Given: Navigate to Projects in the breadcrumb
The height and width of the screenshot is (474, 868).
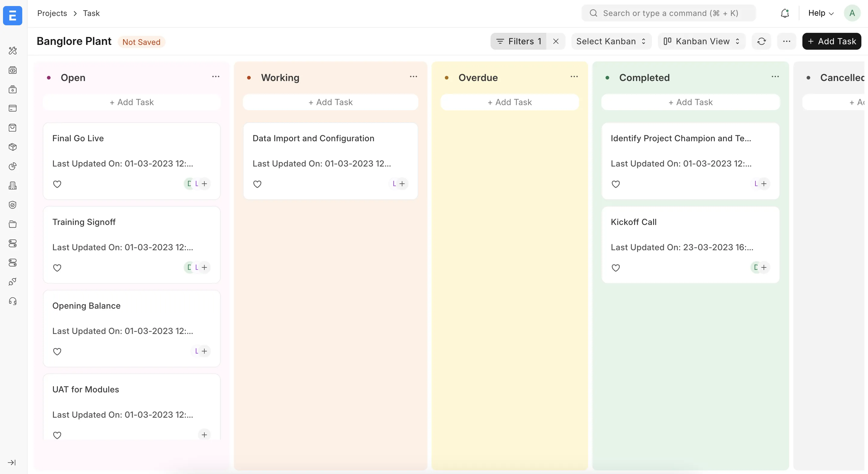Looking at the screenshot, I should pyautogui.click(x=52, y=13).
